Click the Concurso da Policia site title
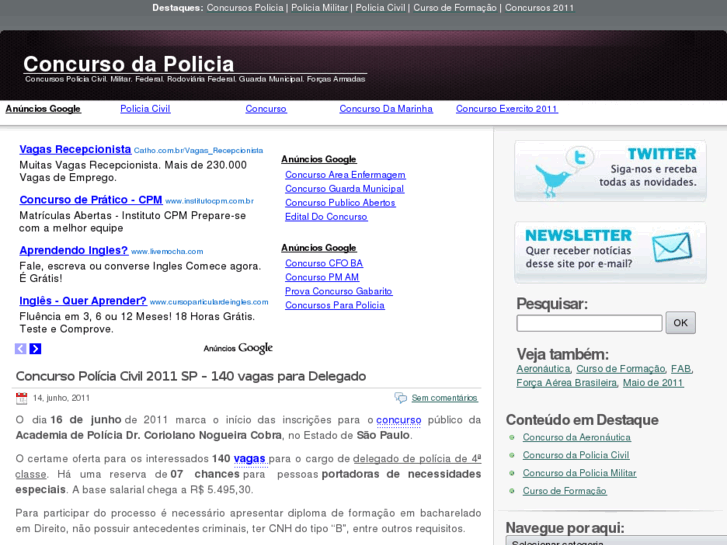This screenshot has width=727, height=545. click(x=128, y=64)
